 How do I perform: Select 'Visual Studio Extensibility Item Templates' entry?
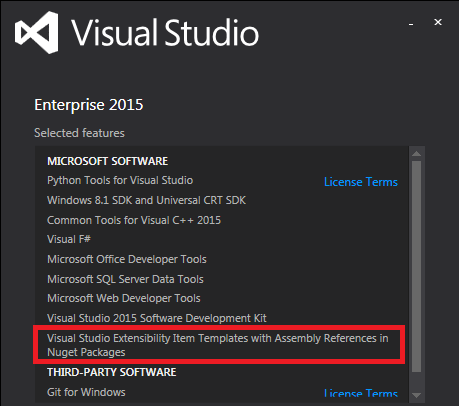pyautogui.click(x=218, y=345)
